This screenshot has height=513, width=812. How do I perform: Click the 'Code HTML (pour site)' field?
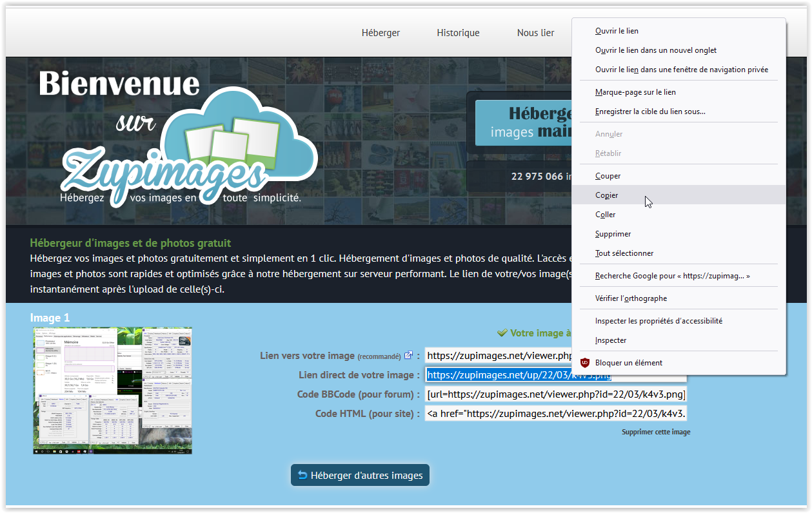pos(556,414)
